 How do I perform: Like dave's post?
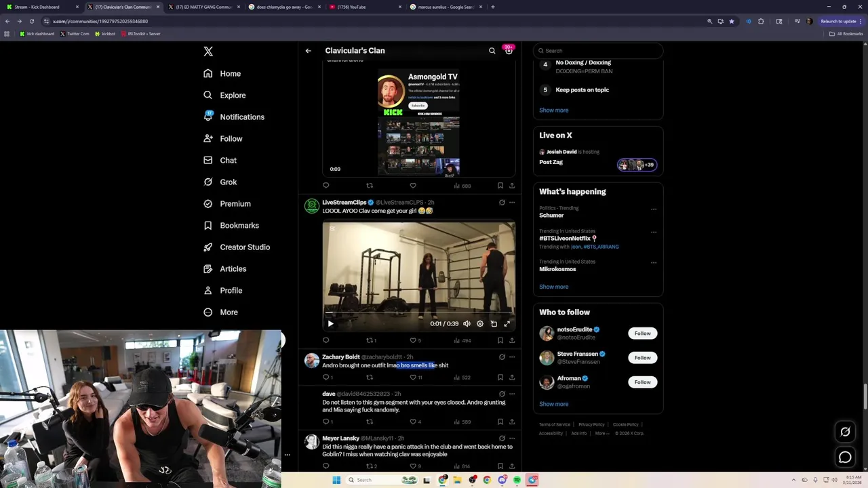point(413,422)
